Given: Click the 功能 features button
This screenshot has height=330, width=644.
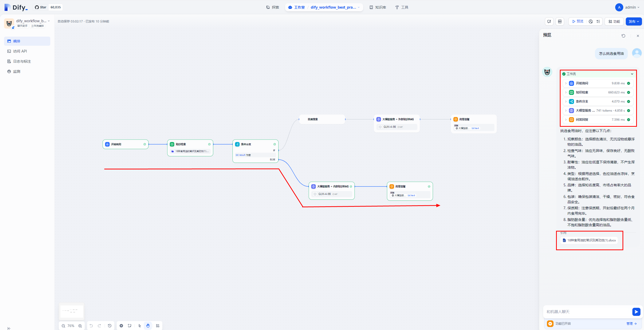Looking at the screenshot, I should [614, 21].
